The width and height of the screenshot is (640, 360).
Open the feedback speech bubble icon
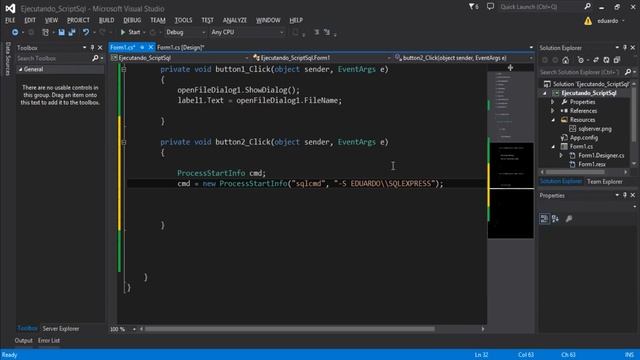pos(490,7)
